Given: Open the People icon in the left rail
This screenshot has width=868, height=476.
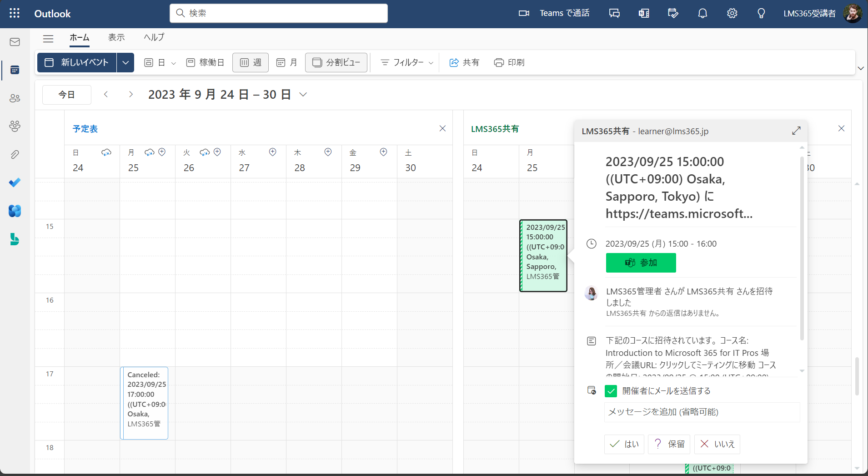Looking at the screenshot, I should tap(15, 98).
